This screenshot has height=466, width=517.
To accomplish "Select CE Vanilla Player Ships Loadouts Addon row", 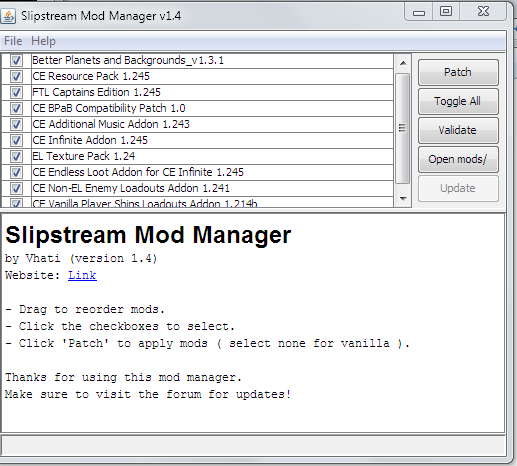I will [x=212, y=202].
